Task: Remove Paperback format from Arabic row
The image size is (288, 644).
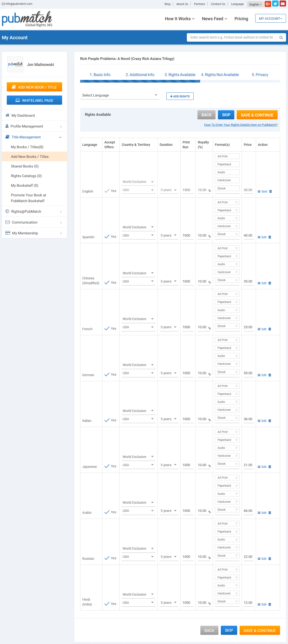Action: point(236,485)
